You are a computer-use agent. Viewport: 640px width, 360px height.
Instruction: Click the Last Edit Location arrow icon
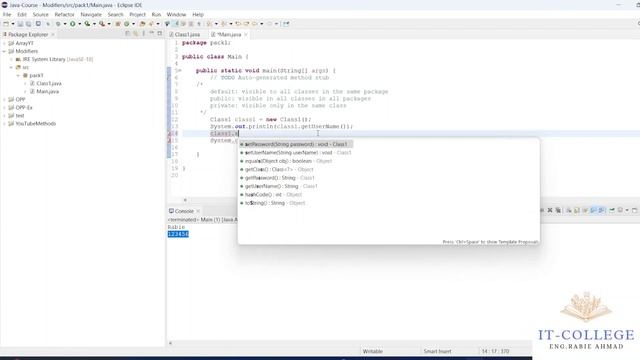point(238,24)
